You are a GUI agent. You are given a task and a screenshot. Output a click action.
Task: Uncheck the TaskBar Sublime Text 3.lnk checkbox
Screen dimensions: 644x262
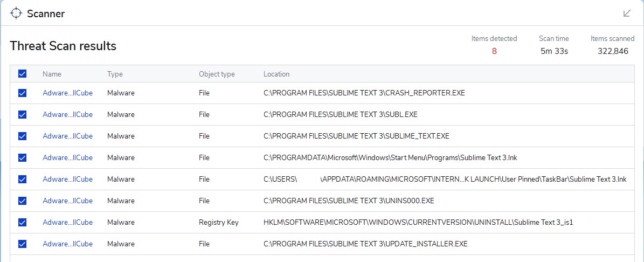tap(22, 179)
